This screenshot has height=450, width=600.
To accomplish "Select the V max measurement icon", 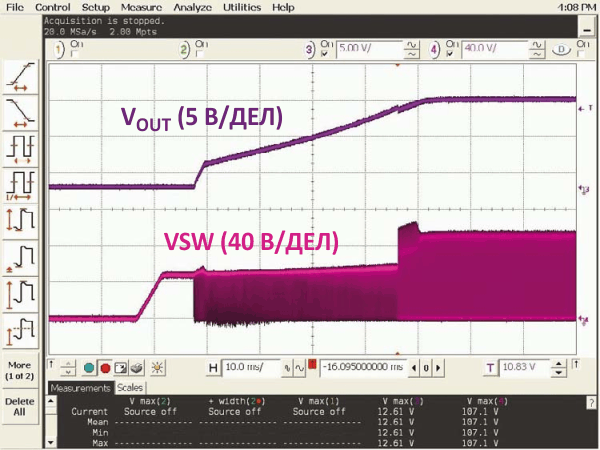I will click(21, 295).
